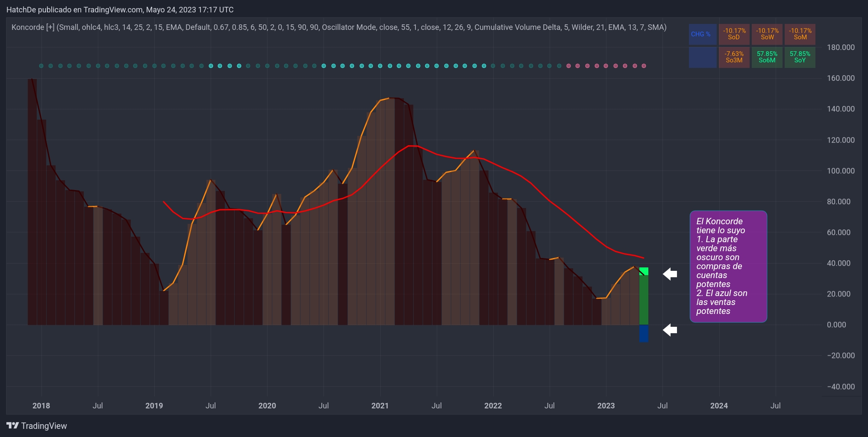This screenshot has height=437, width=868.
Task: Click the -10.17% SoD cell
Action: pos(734,34)
